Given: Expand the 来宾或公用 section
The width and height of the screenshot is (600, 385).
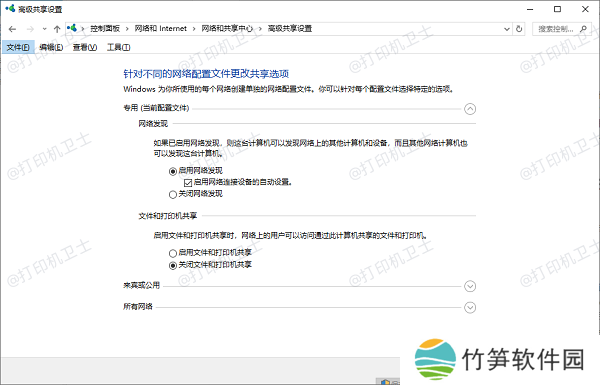Looking at the screenshot, I should [470, 286].
